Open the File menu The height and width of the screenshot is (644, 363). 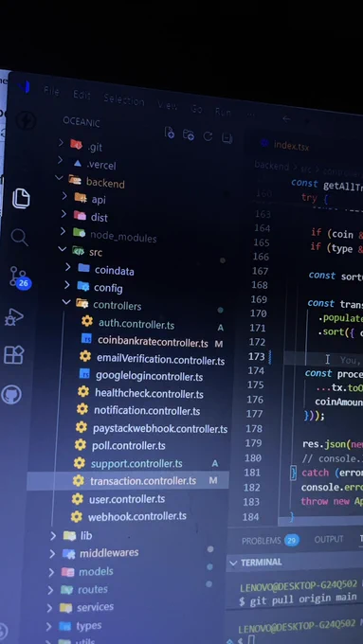[x=52, y=91]
